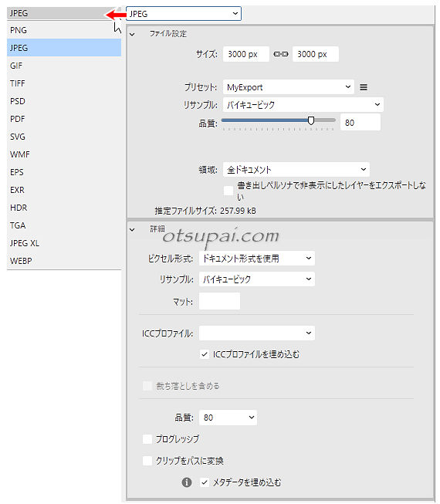The image size is (440, 504).
Task: Enable クリップをパスに変換 checkbox
Action: [x=147, y=461]
